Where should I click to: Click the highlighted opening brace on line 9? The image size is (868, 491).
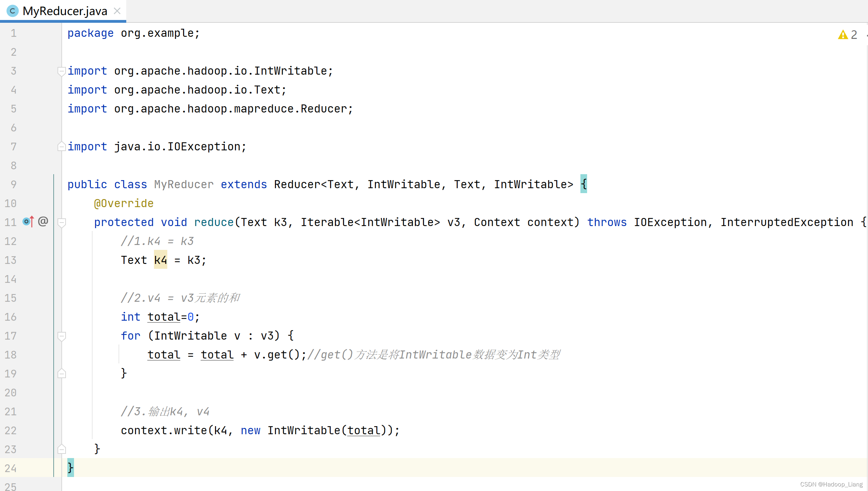[x=583, y=184]
